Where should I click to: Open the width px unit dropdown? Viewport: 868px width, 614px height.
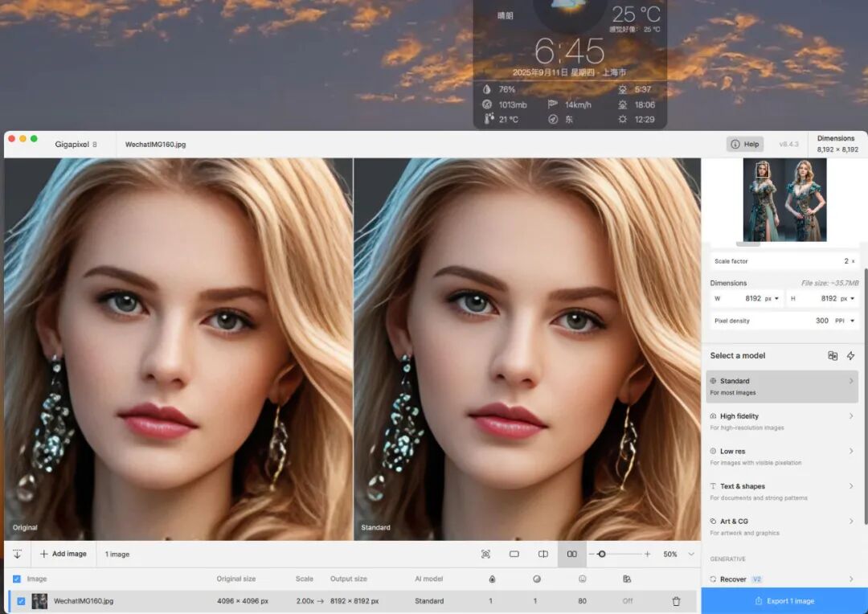coord(772,298)
